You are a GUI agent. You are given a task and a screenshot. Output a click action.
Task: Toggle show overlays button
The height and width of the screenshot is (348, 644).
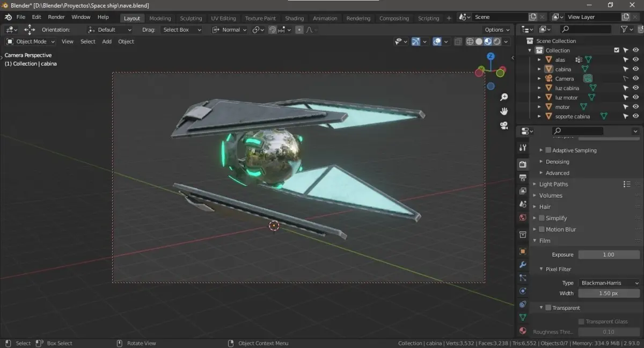(x=437, y=41)
